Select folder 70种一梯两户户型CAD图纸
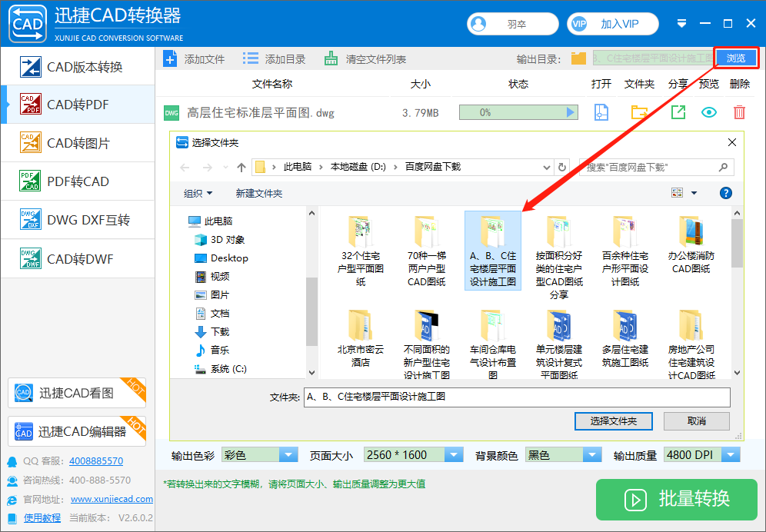This screenshot has width=766, height=532. click(427, 251)
